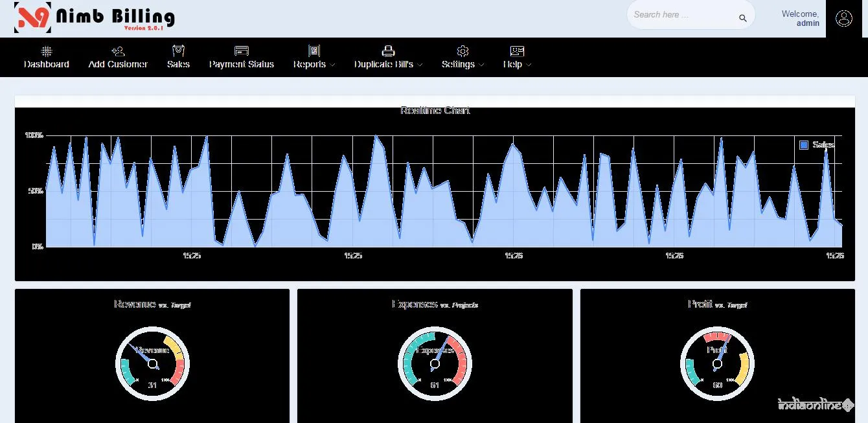This screenshot has height=423, width=868.
Task: Click the Dashboard grid icon
Action: click(47, 51)
